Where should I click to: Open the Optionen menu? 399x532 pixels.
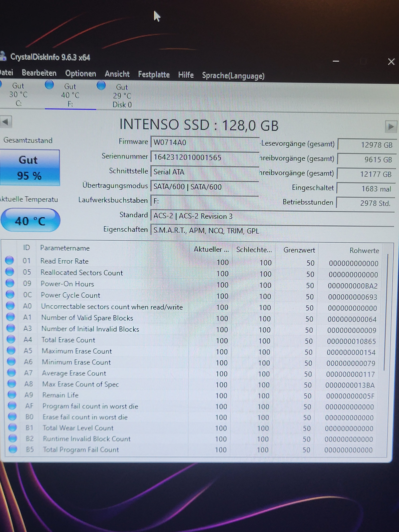[x=81, y=74]
